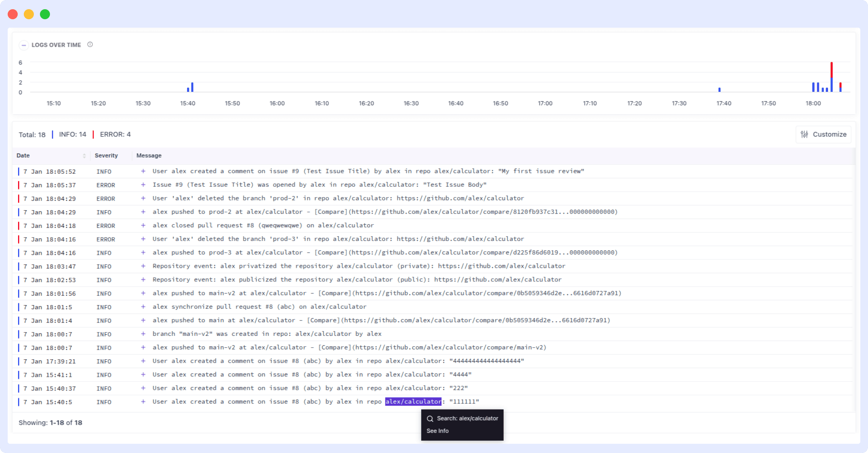Click the highlighted alex/calculator text in the bottom row

[413, 402]
